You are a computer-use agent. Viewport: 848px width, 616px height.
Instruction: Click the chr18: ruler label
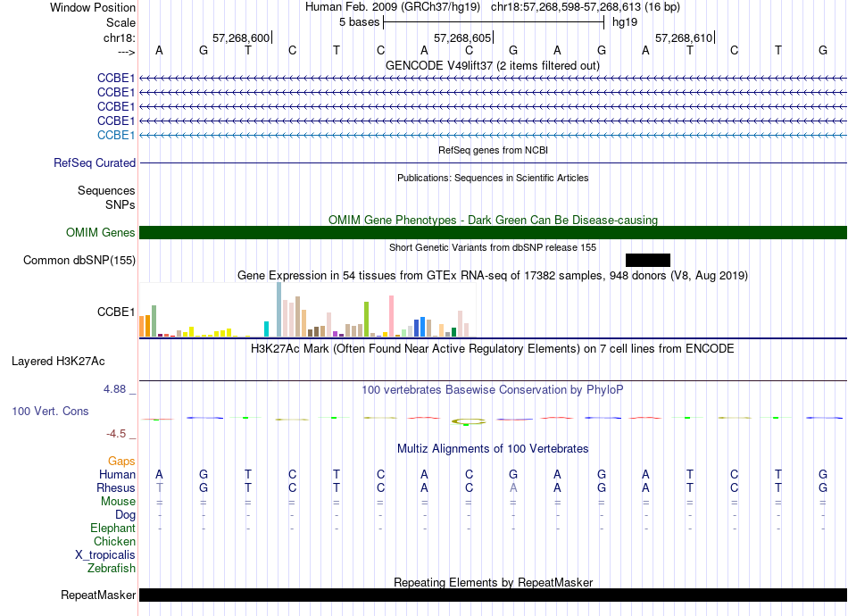119,37
